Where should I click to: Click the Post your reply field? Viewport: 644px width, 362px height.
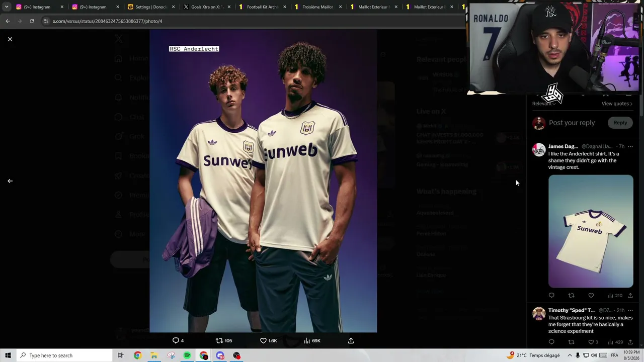[572, 123]
